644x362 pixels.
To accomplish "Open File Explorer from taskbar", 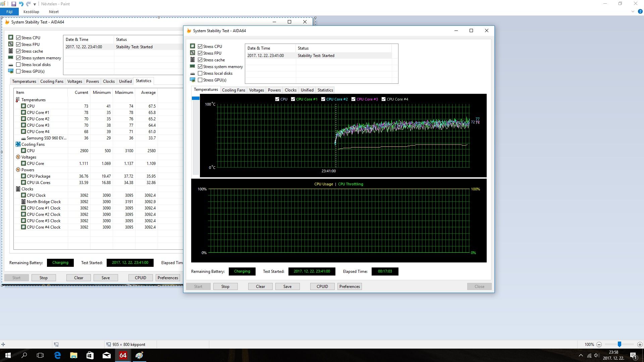I will point(74,355).
